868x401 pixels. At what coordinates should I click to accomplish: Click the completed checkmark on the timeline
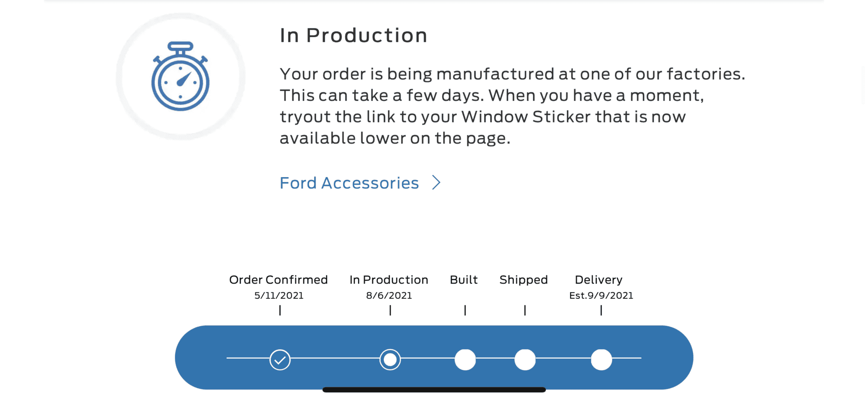click(x=279, y=359)
